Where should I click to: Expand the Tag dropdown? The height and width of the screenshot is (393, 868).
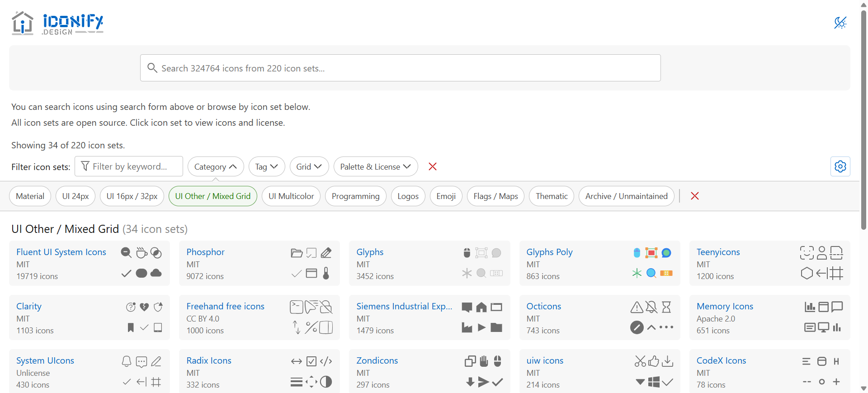pos(267,166)
